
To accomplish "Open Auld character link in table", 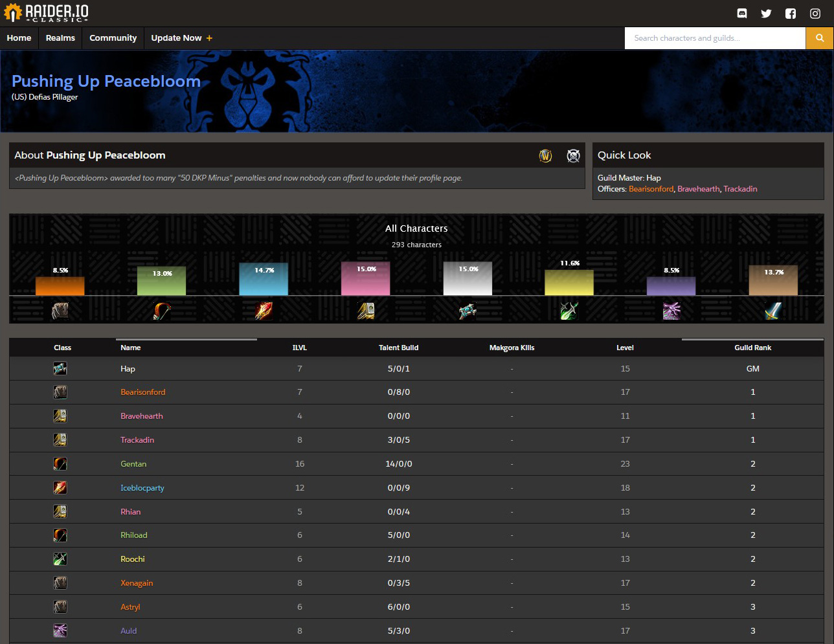I will click(x=128, y=631).
